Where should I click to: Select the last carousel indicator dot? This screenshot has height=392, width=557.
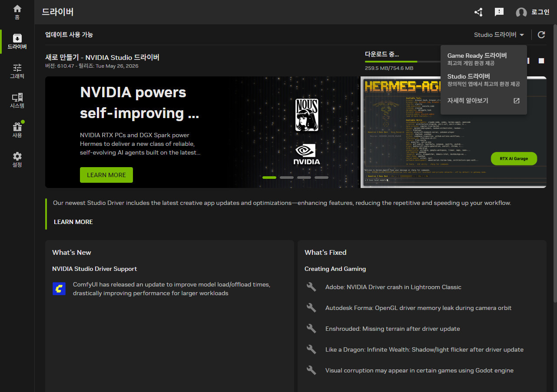pyautogui.click(x=322, y=178)
